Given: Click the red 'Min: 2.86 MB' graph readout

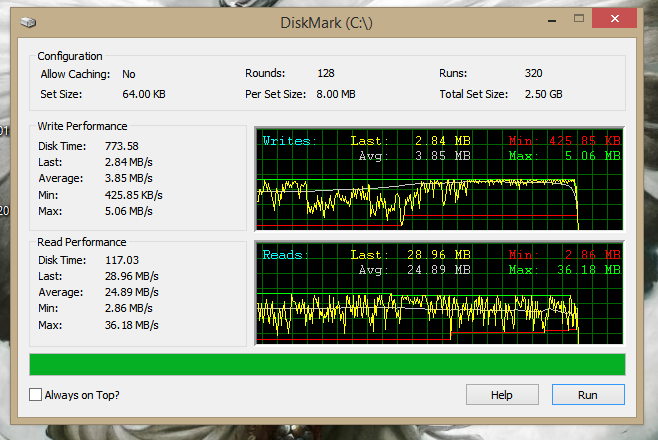Looking at the screenshot, I should click(x=564, y=255).
